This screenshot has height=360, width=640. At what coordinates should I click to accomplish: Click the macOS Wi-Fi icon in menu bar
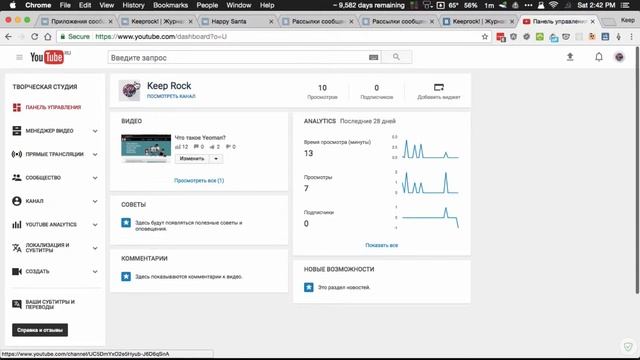click(x=553, y=5)
